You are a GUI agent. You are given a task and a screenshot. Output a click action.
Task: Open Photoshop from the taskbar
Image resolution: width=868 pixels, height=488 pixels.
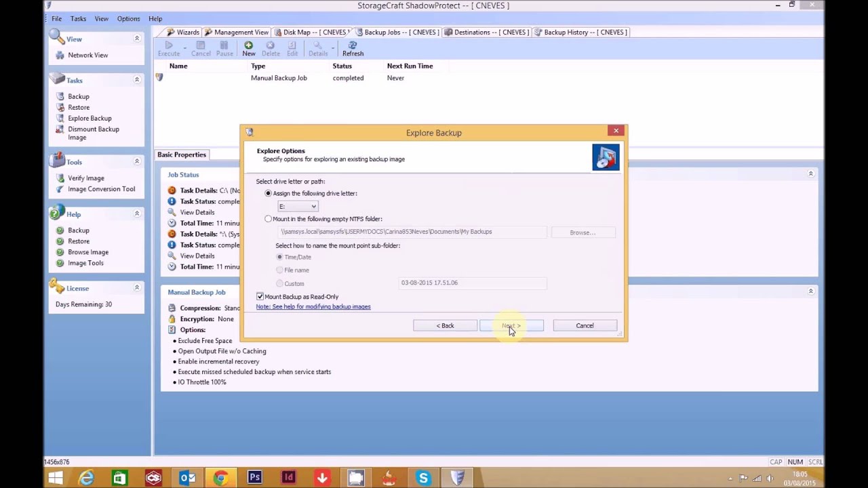click(x=255, y=479)
